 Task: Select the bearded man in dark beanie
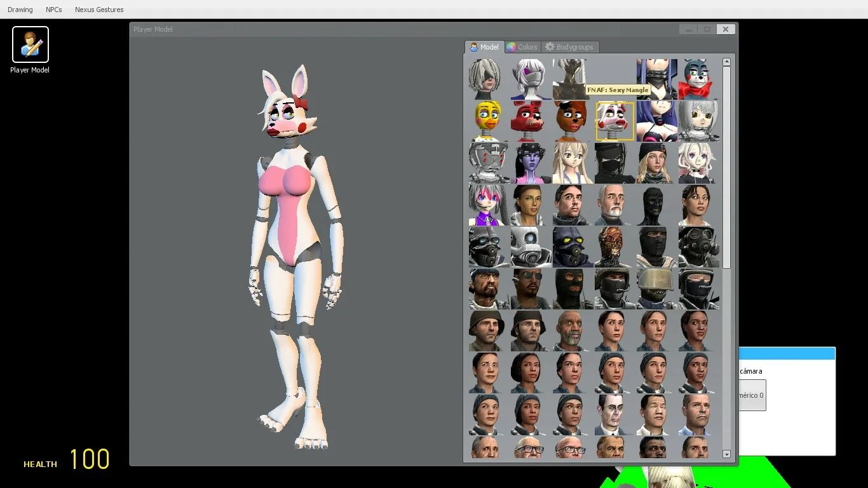coord(489,288)
